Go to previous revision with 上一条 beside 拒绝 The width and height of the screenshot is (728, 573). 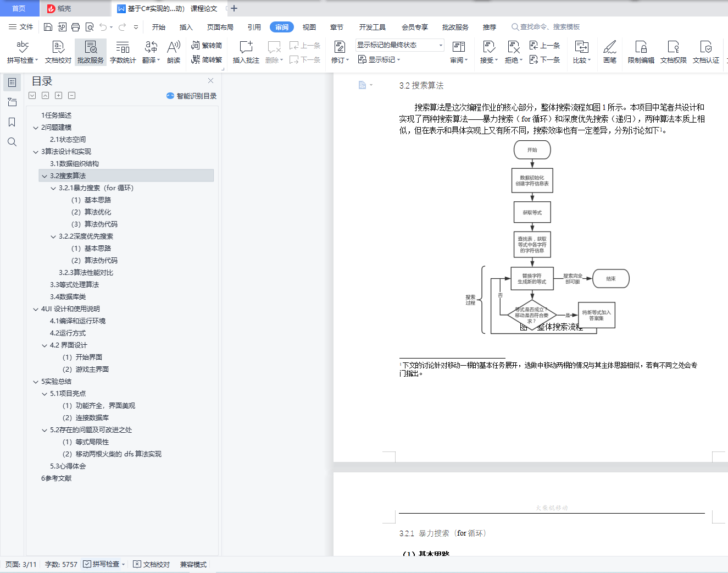click(545, 46)
